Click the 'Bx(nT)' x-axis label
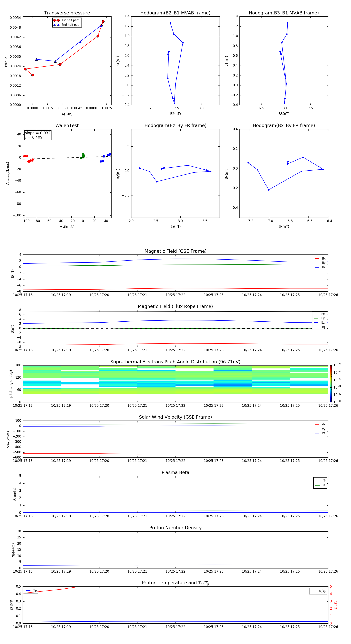Image resolution: width=351 pixels, height=644 pixels. click(x=284, y=227)
